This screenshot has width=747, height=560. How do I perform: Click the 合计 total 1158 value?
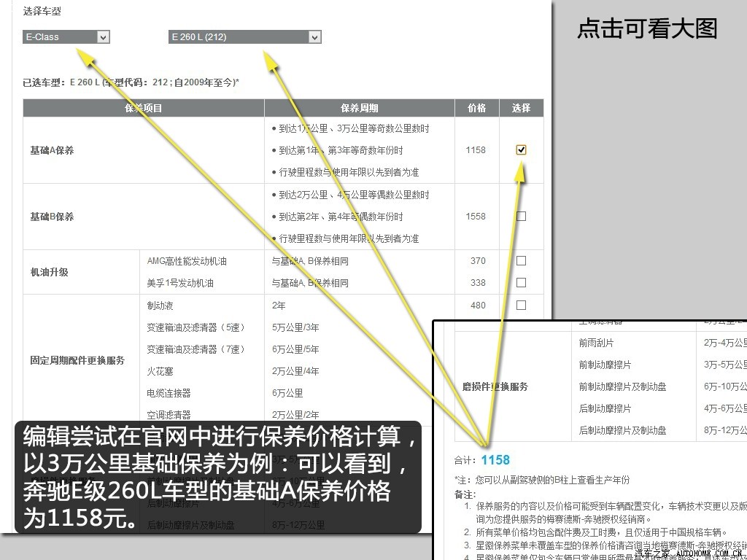(x=495, y=460)
